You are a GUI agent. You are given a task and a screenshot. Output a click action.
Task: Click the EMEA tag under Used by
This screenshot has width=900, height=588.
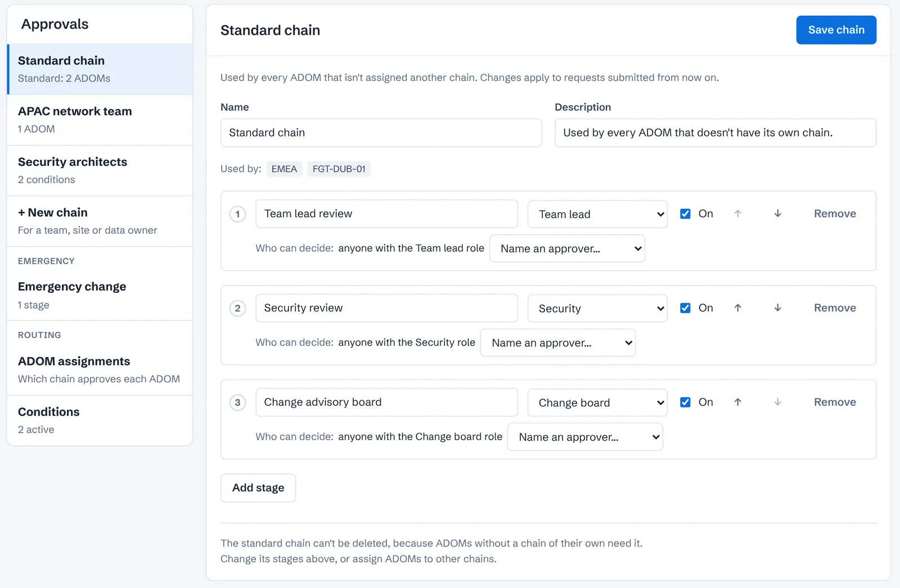[x=284, y=169]
